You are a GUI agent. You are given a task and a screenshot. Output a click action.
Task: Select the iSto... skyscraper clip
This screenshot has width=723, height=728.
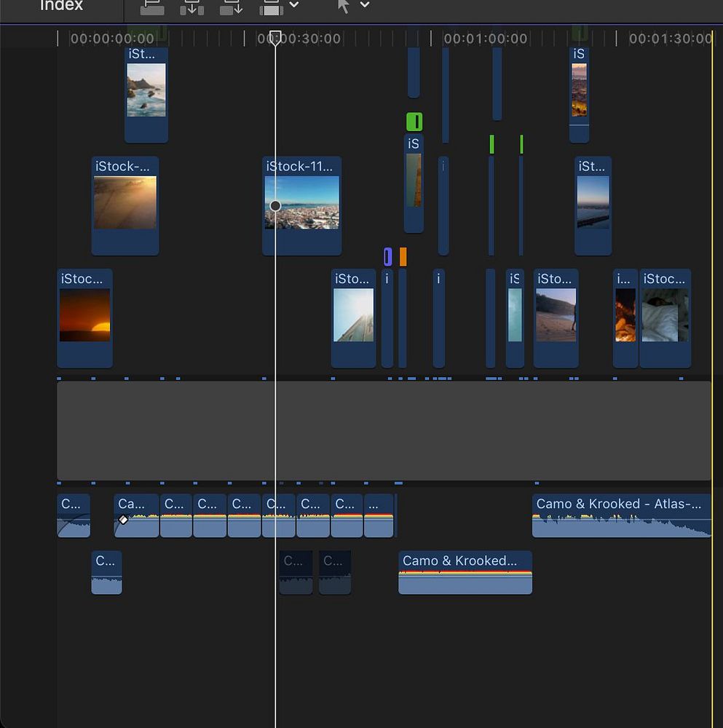coord(353,319)
